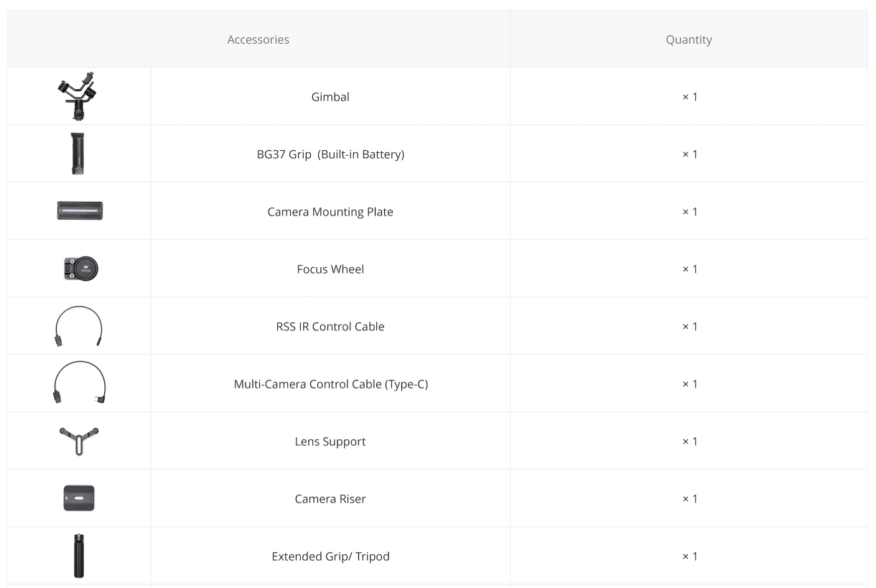Select the Camera Mounting Plate text

click(x=330, y=212)
